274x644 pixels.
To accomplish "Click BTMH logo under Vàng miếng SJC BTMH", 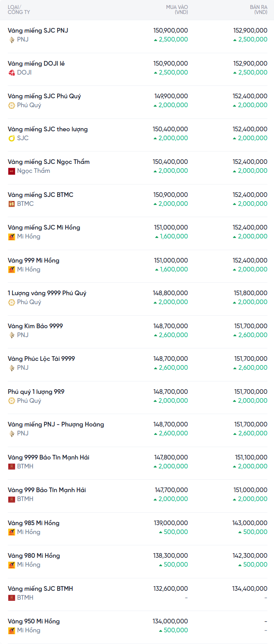I will (x=12, y=598).
